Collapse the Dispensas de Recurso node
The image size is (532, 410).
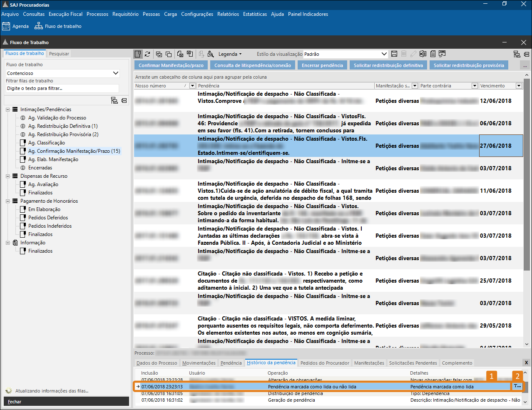click(x=7, y=176)
